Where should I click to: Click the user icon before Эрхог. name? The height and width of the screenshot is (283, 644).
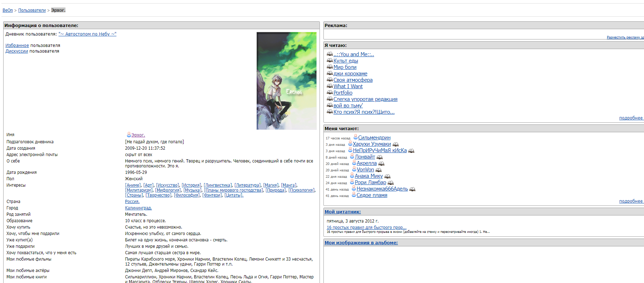point(128,135)
